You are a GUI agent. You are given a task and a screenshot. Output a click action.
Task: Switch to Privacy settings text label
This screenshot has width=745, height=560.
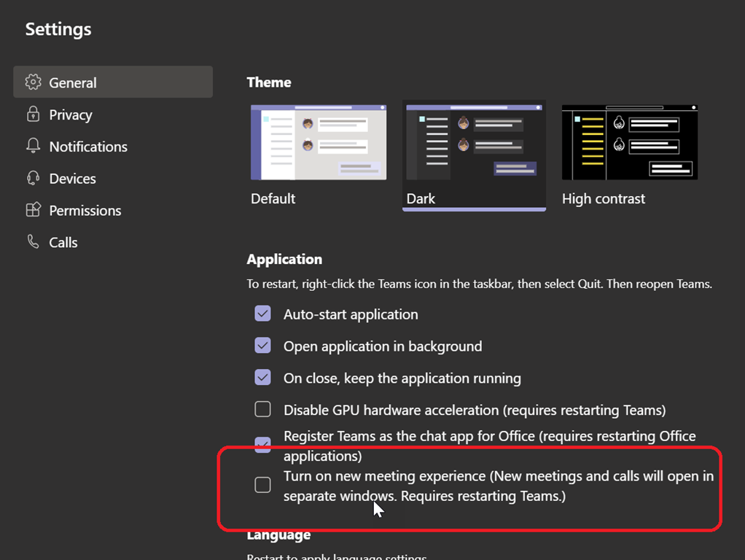click(70, 114)
